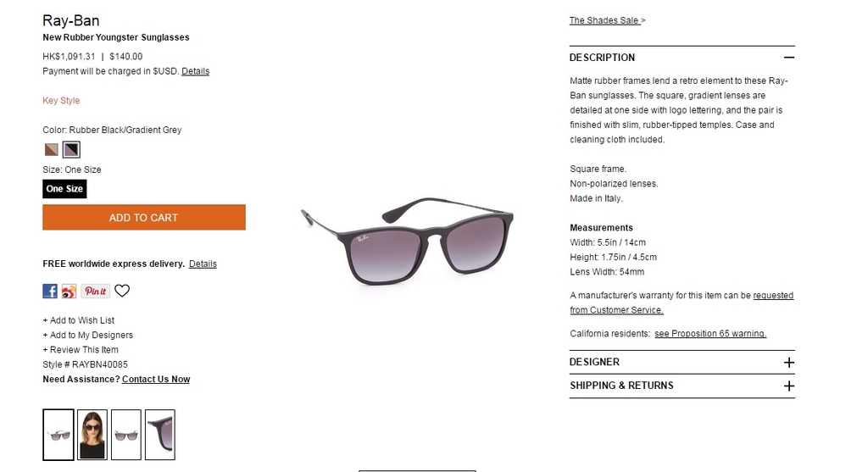Click the Weibo share icon
The image size is (868, 472).
click(70, 291)
